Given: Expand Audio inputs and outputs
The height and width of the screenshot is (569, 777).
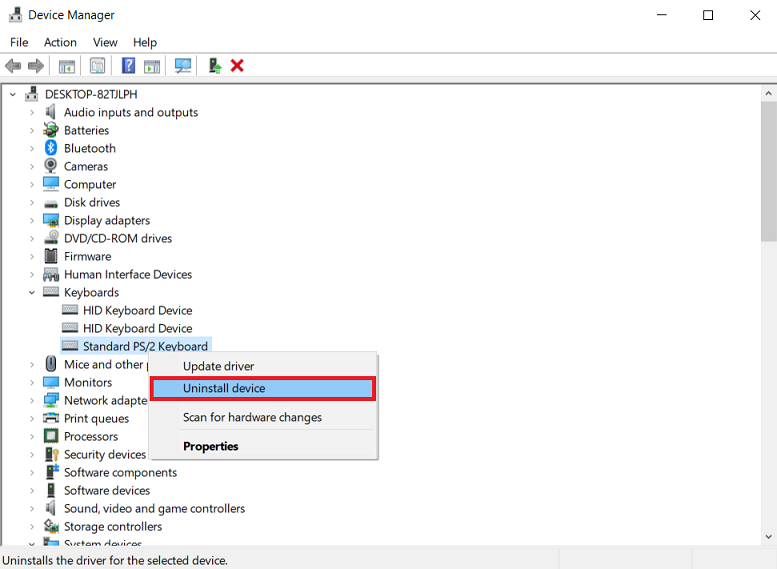Looking at the screenshot, I should point(32,113).
